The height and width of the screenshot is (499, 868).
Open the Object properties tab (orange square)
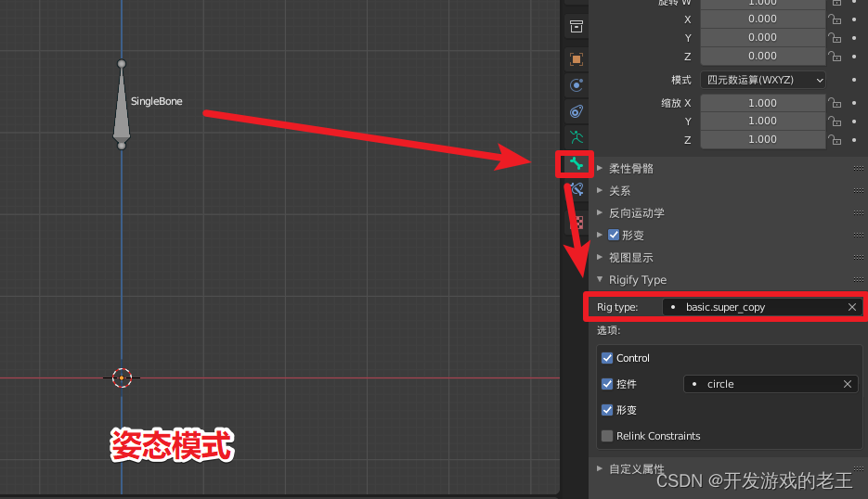point(577,59)
